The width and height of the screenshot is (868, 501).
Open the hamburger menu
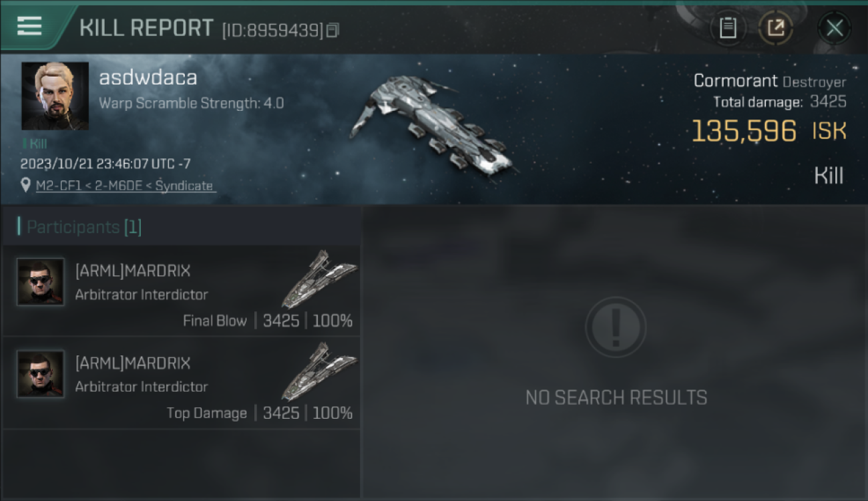(x=29, y=26)
